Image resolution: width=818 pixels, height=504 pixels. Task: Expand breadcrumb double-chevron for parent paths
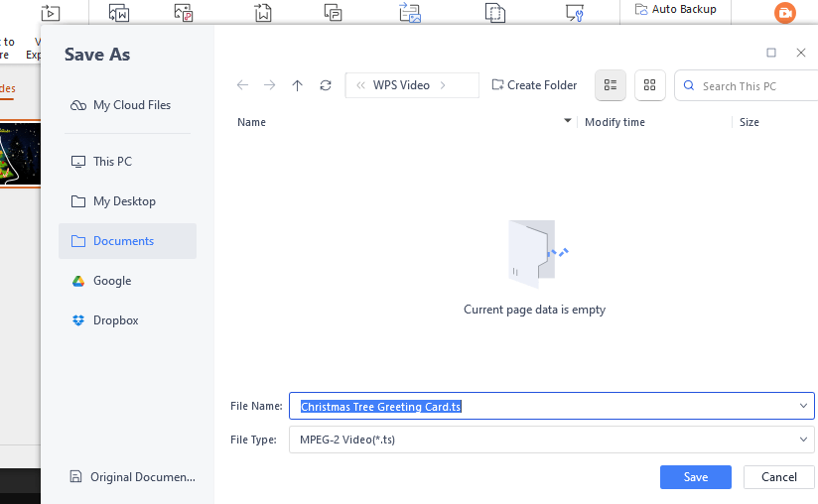pos(360,85)
